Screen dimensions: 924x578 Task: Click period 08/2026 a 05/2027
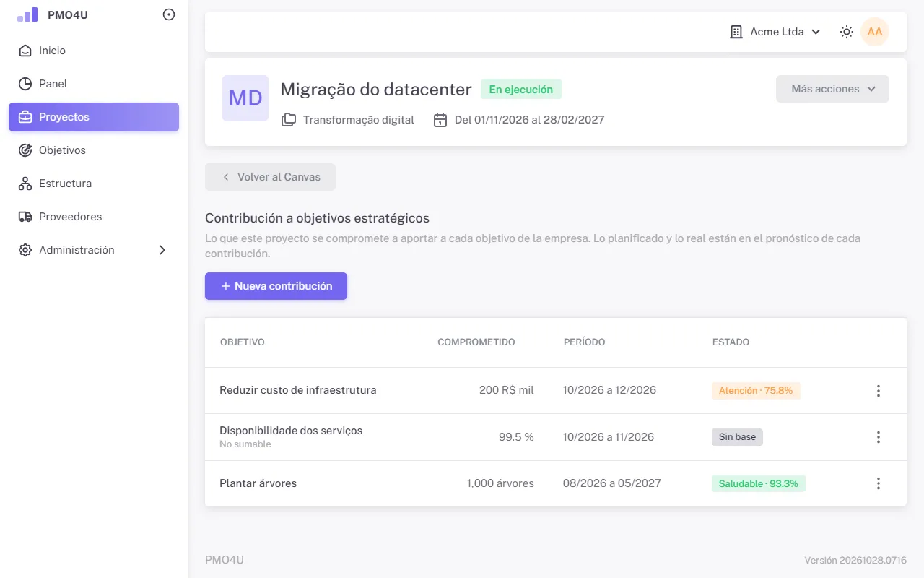[x=612, y=483]
